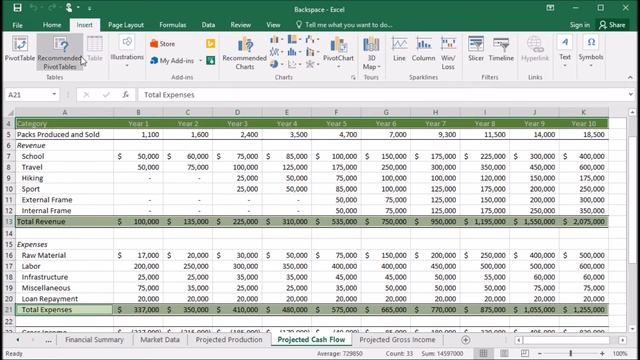Expand the formula bar
The width and height of the screenshot is (640, 360).
631,94
